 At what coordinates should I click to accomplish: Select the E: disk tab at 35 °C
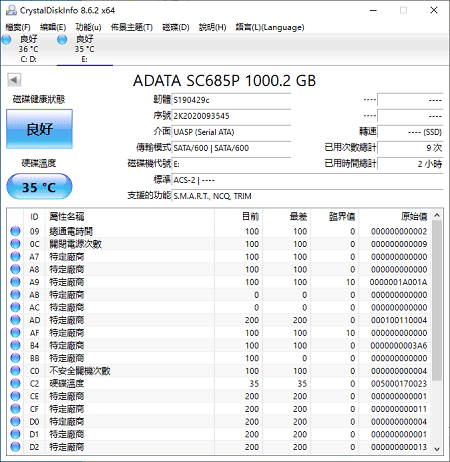coord(85,49)
